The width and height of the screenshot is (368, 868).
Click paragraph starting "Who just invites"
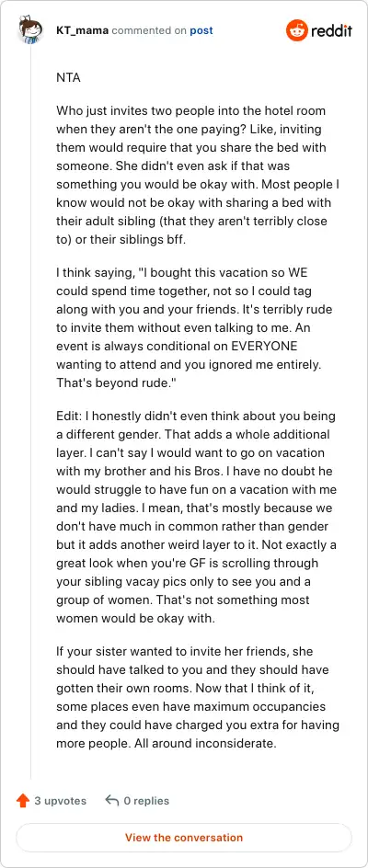tap(197, 175)
